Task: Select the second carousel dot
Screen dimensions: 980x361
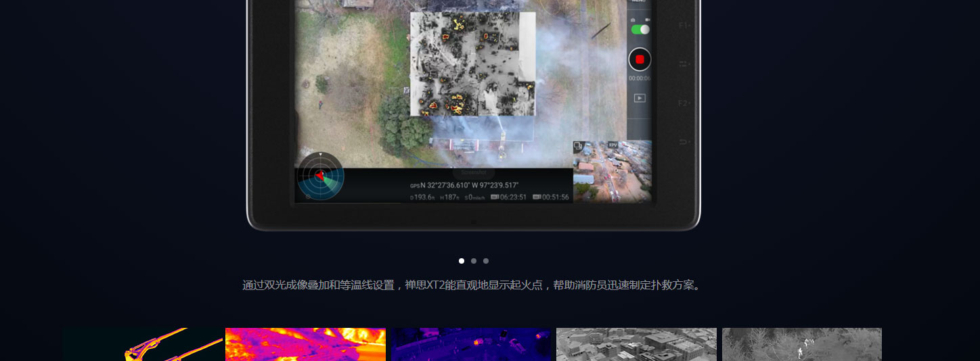Action: pyautogui.click(x=474, y=261)
